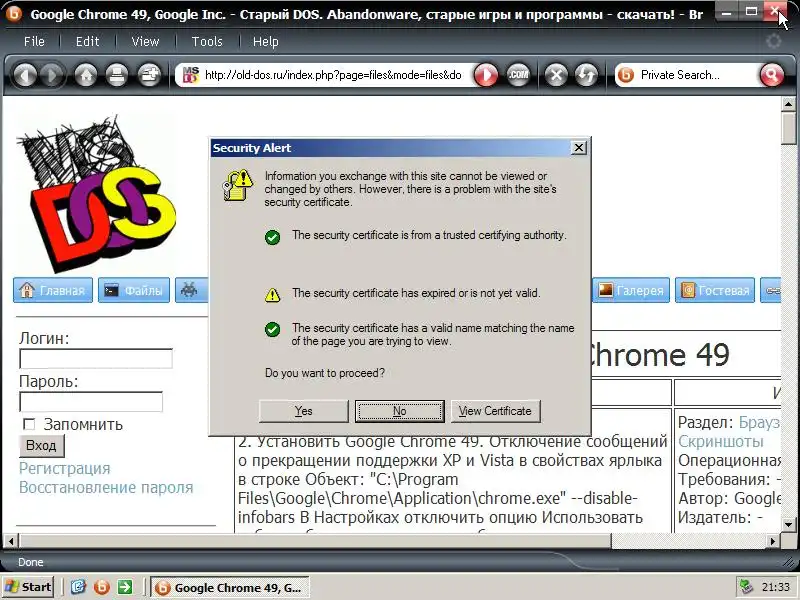800x600 pixels.
Task: Select Google Chrome 49 taskbar button
Action: coord(230,588)
